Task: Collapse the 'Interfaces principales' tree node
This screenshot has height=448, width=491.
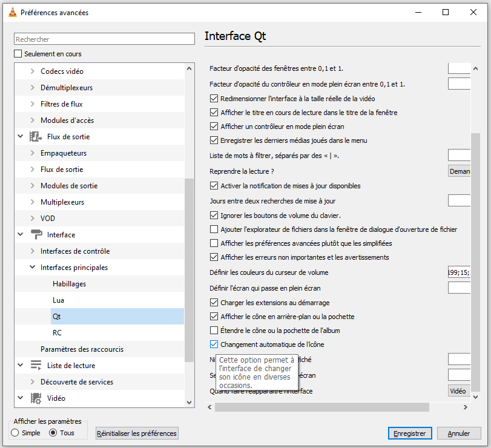Action: coord(33,268)
